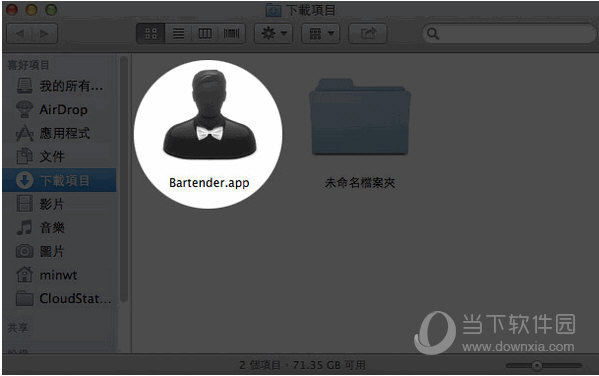Screen dimensions: 599x376
Task: Select the 未命名檔案夾 folder icon
Action: coord(360,117)
